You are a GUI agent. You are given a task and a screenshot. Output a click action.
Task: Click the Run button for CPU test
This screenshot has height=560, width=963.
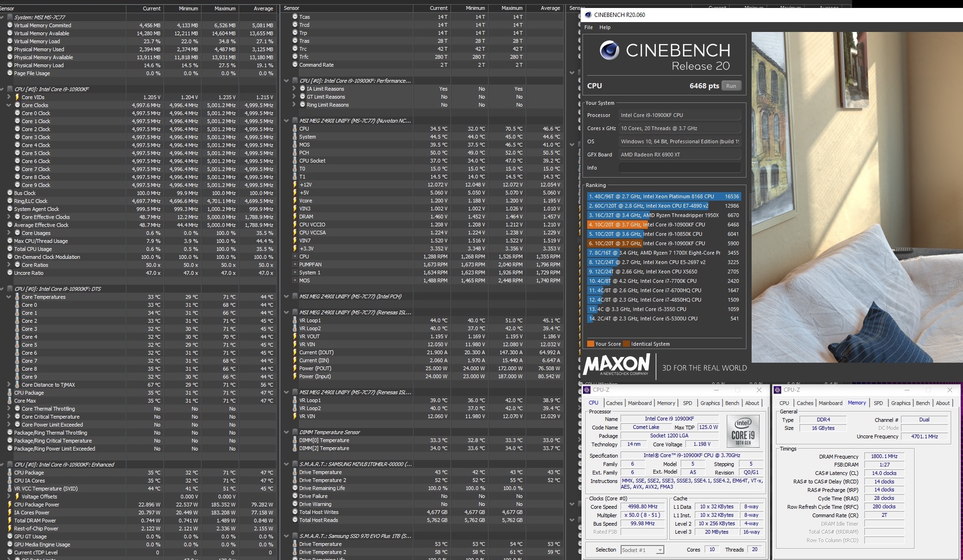click(731, 86)
